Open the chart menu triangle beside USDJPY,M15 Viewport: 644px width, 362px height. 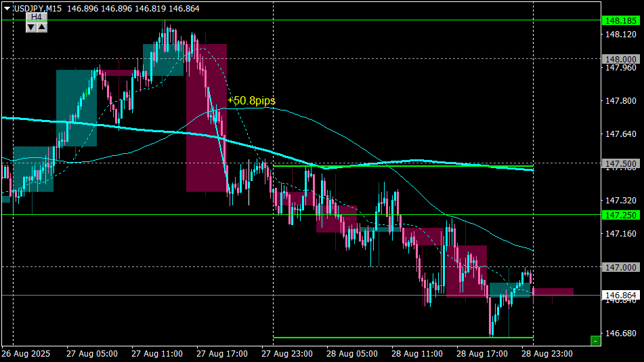(x=7, y=9)
